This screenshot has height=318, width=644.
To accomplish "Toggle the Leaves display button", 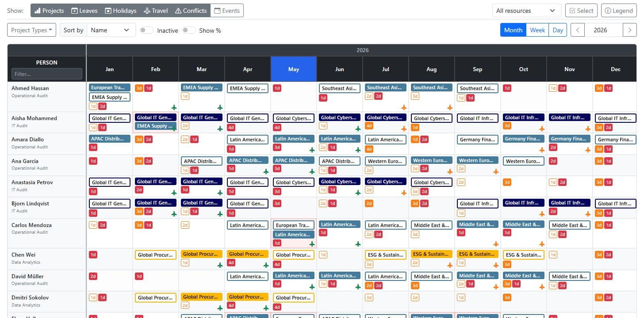I will (84, 11).
